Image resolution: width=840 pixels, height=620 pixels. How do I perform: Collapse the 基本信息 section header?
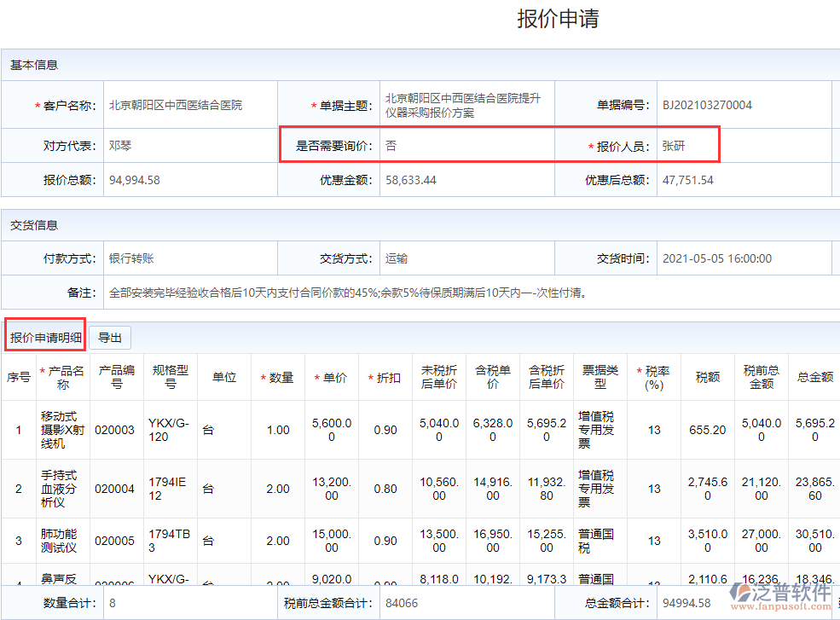click(32, 65)
